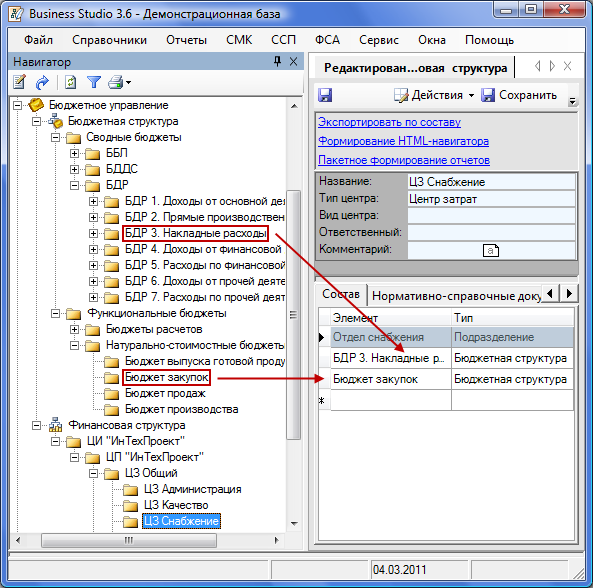Switch to the Нормативно-справочные документы tab
The height and width of the screenshot is (588, 593).
[456, 296]
